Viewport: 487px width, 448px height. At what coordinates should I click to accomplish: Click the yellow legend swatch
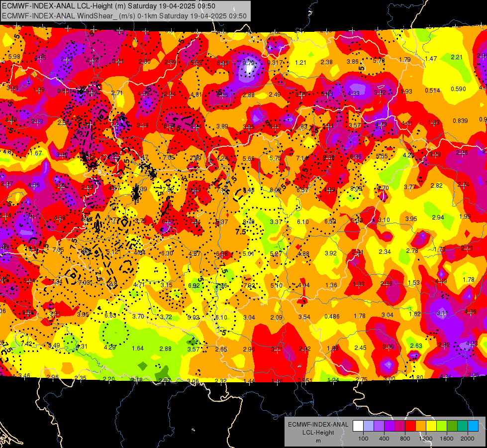(431, 426)
